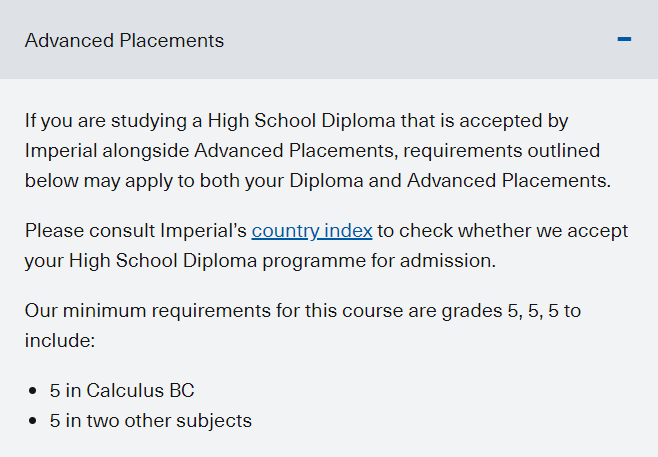658x457 pixels.
Task: Click the line "your High School Diploma programme for admission"
Action: tap(260, 261)
